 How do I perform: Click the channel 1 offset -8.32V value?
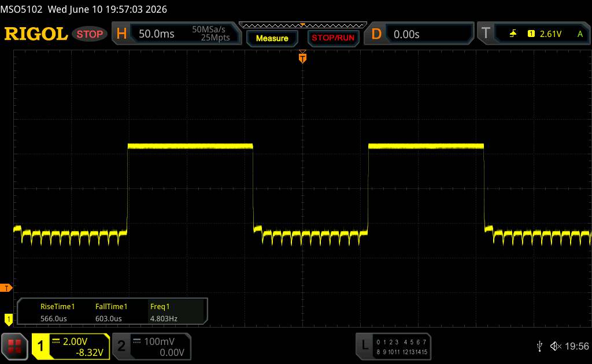point(90,352)
